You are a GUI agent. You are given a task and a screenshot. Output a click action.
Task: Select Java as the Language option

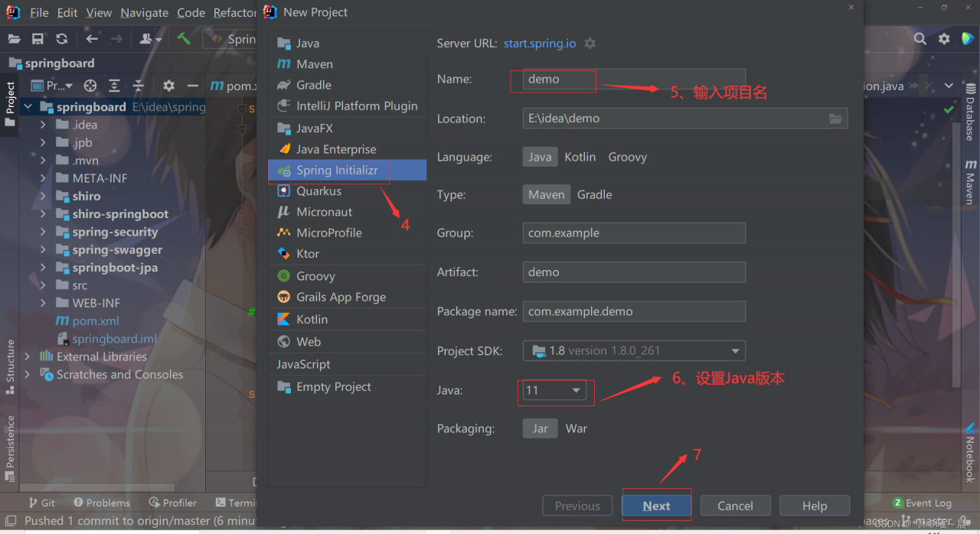(x=540, y=157)
